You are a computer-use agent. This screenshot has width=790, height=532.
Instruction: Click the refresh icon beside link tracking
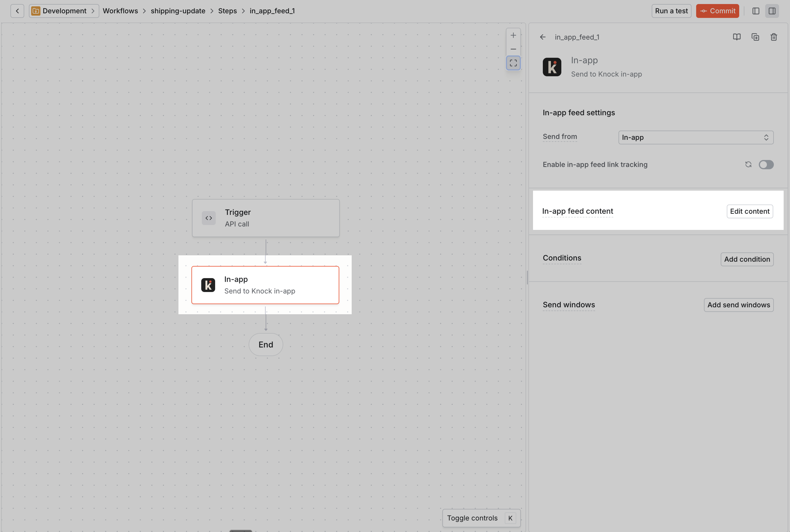(748, 165)
